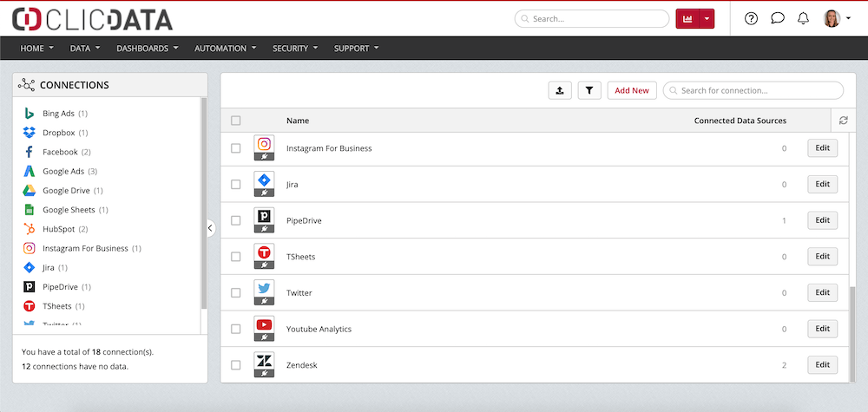Viewport: 868px width, 412px height.
Task: Click the Twitter connector icon in table
Action: (x=264, y=292)
